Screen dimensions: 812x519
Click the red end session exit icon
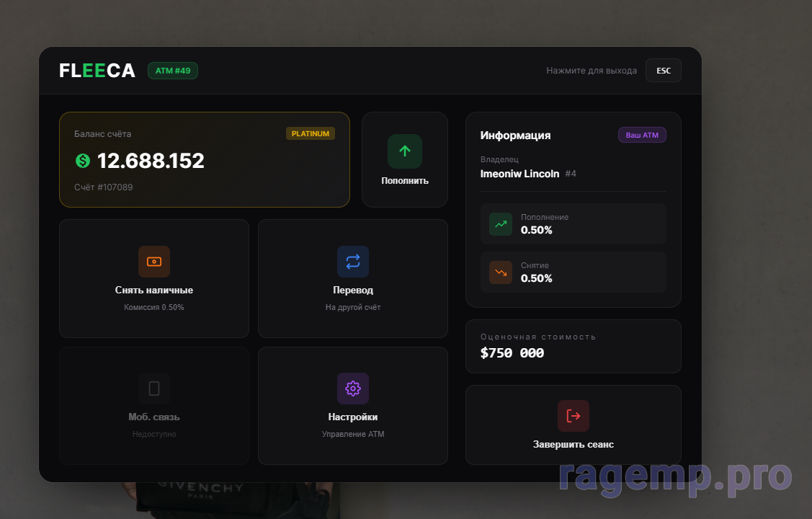(573, 416)
